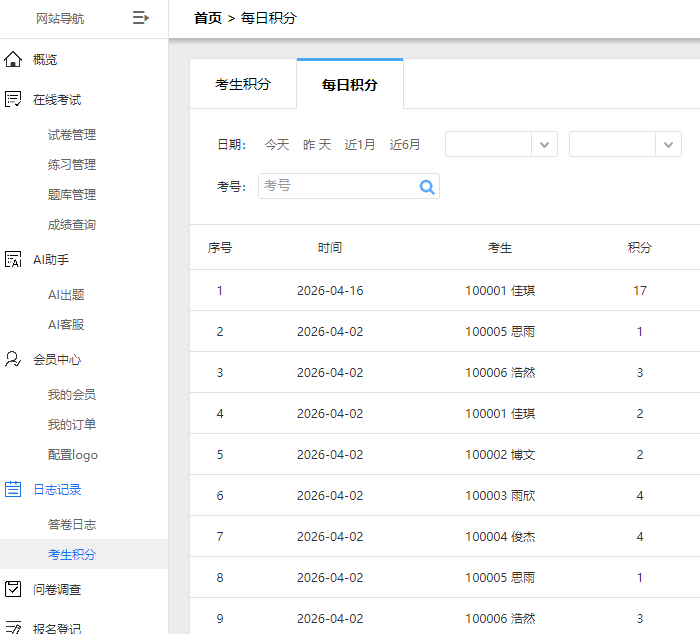Open 题库管理 submenu item
This screenshot has height=634, width=700.
pos(72,194)
